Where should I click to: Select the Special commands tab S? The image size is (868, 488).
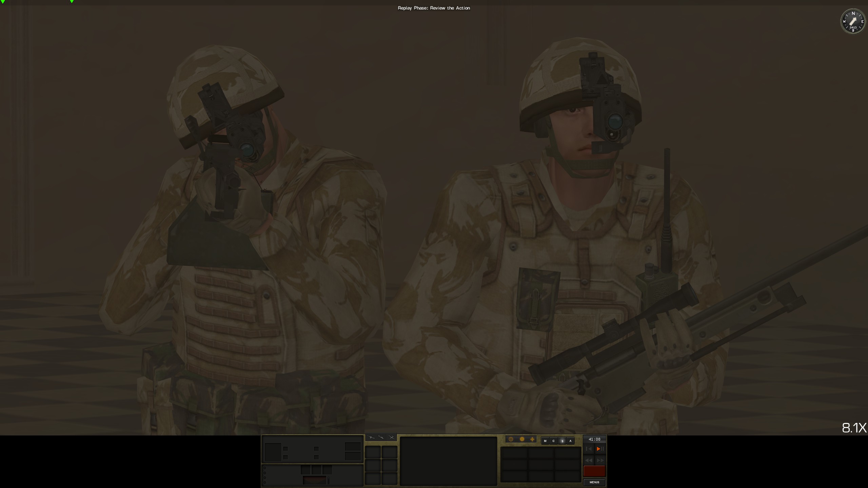tap(562, 441)
